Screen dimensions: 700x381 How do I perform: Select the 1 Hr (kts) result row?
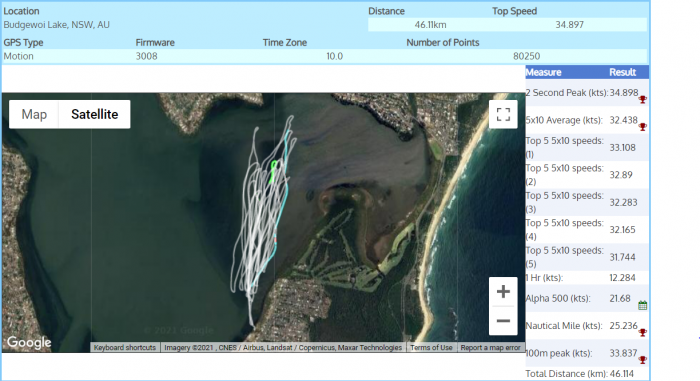click(x=587, y=278)
